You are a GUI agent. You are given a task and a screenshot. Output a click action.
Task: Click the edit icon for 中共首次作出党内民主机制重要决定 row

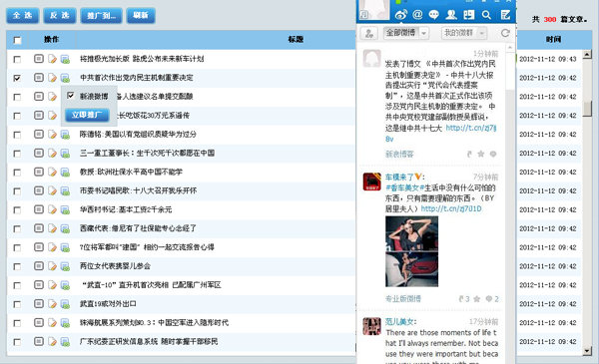52,78
